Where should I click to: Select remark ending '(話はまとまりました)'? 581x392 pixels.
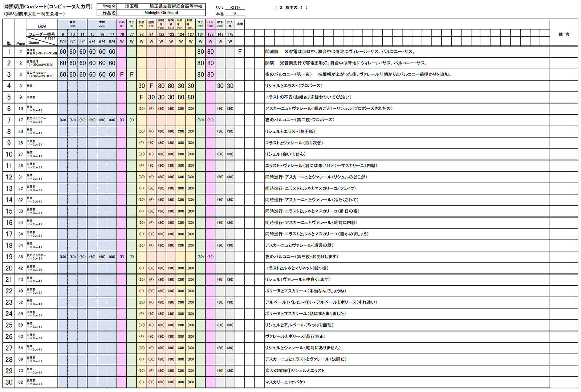coord(305,314)
